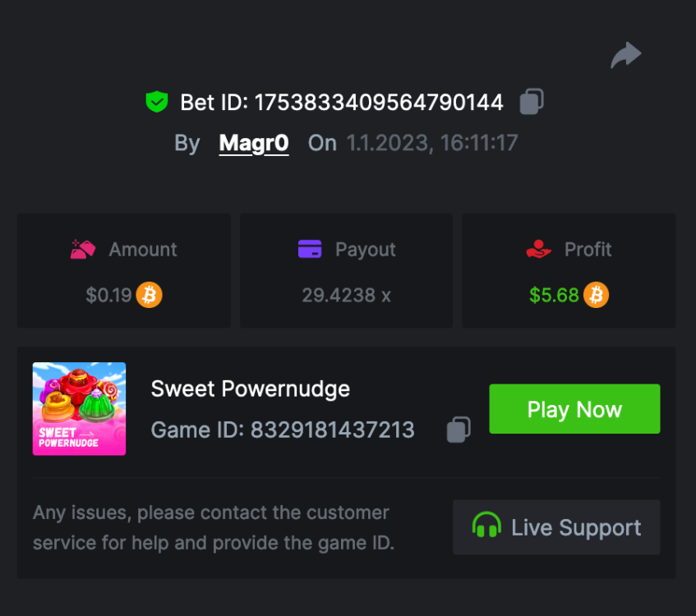Click the Sweet Powernudge game title
The width and height of the screenshot is (696, 616).
pyautogui.click(x=251, y=388)
